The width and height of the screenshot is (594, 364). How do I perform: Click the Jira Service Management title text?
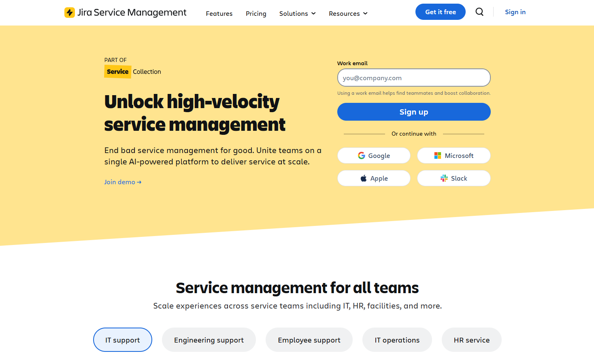[132, 13]
